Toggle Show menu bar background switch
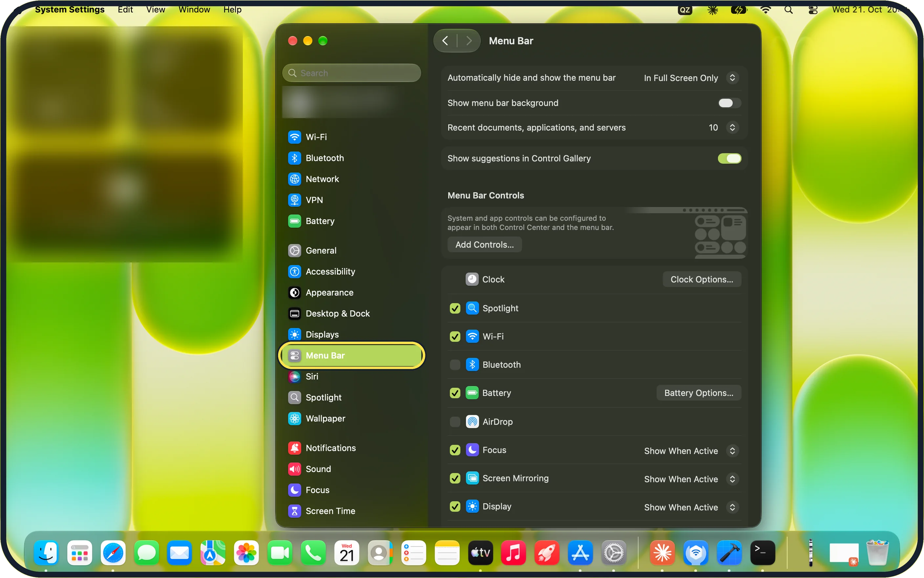 [x=729, y=103]
